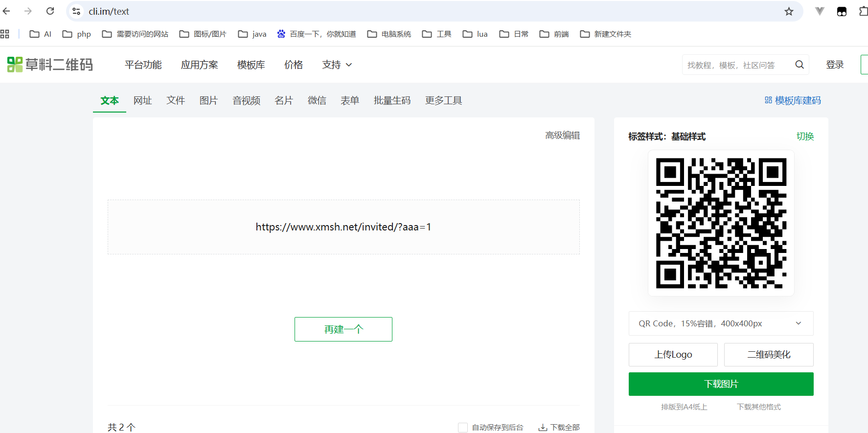Image resolution: width=868 pixels, height=433 pixels.
Task: Switch to the 音视频 tab
Action: click(x=247, y=100)
